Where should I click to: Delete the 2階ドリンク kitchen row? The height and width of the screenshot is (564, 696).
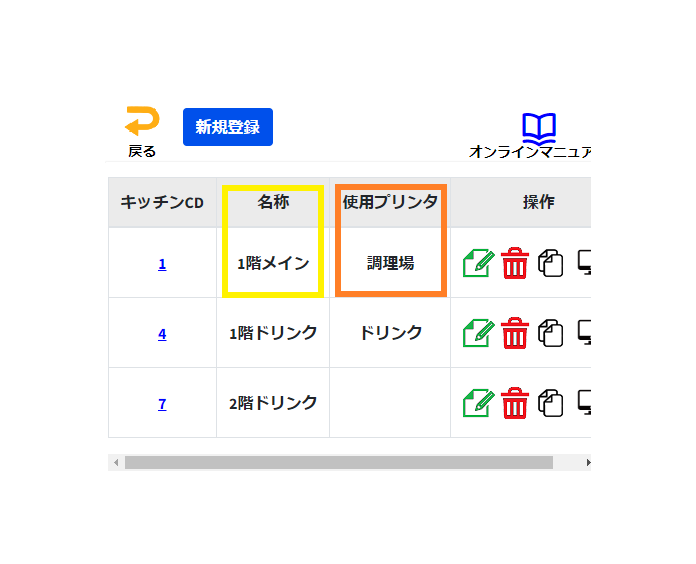tap(514, 403)
